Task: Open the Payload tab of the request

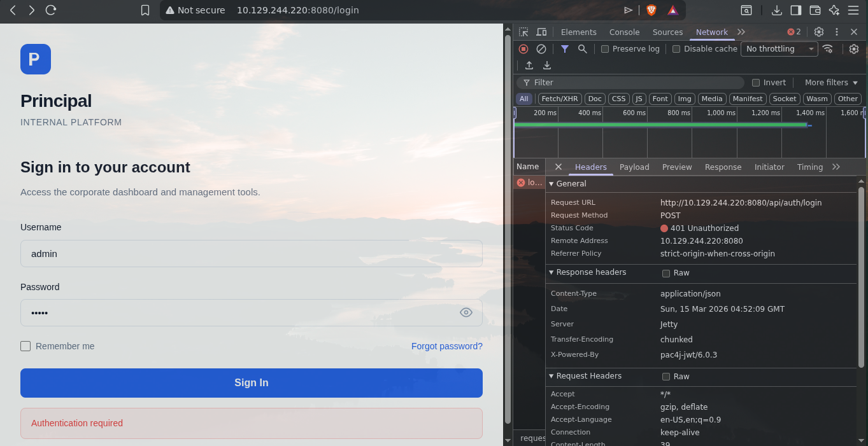Action: click(x=634, y=167)
